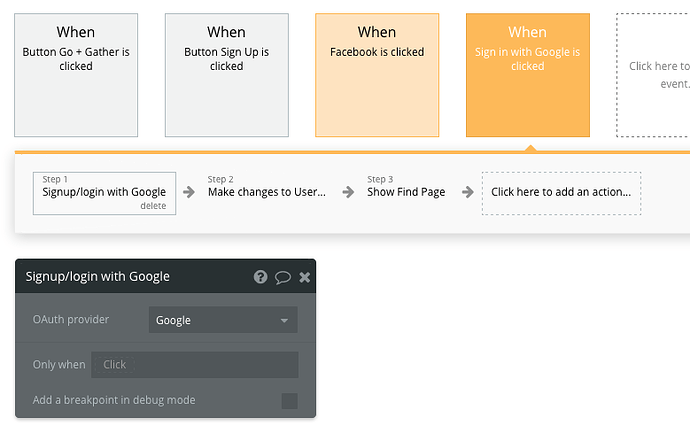Viewport: 690px width, 441px height.
Task: Click the Only when condition field
Action: click(x=195, y=365)
